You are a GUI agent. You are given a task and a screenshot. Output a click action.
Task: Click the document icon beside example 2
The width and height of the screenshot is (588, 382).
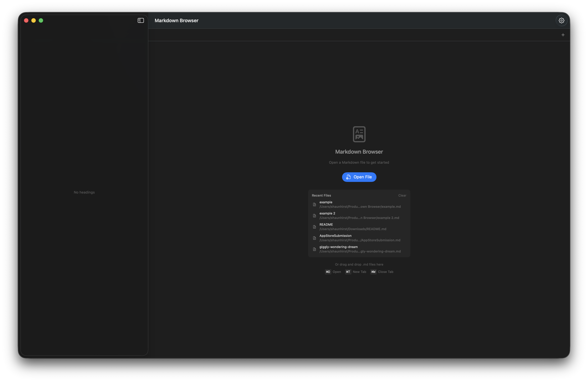[314, 216]
